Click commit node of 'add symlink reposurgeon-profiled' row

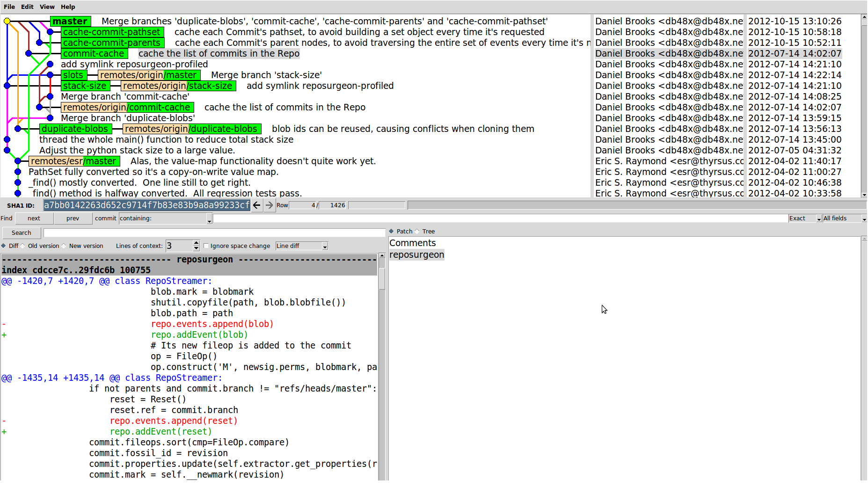[x=50, y=64]
